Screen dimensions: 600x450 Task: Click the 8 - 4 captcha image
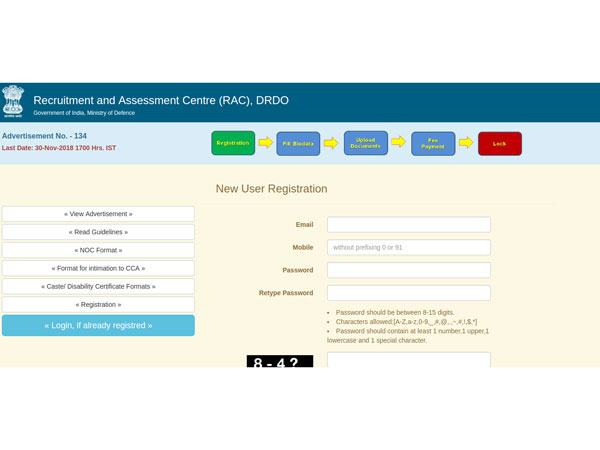(280, 361)
